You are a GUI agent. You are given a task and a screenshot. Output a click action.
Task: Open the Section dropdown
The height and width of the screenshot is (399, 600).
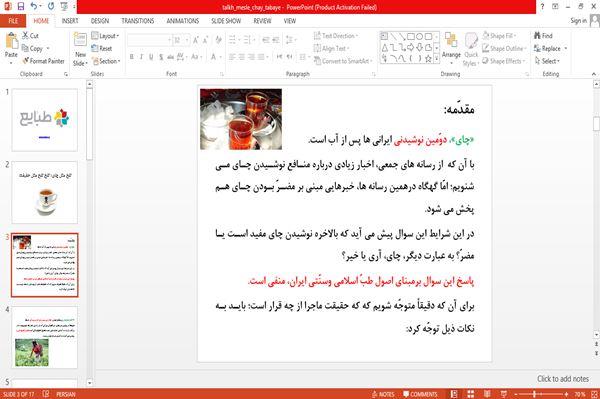pos(106,61)
